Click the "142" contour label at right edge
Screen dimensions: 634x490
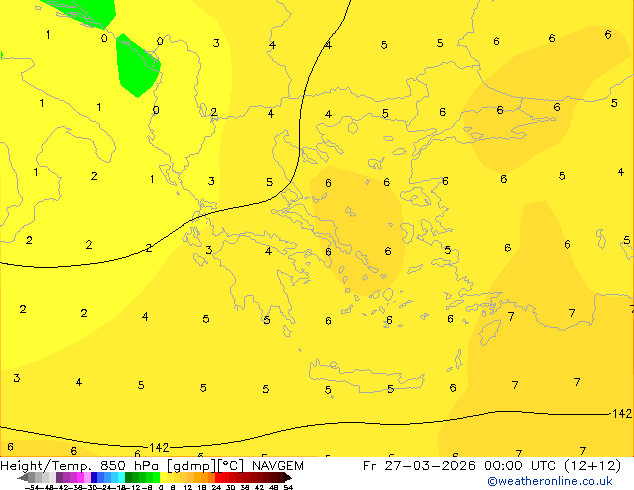click(622, 414)
